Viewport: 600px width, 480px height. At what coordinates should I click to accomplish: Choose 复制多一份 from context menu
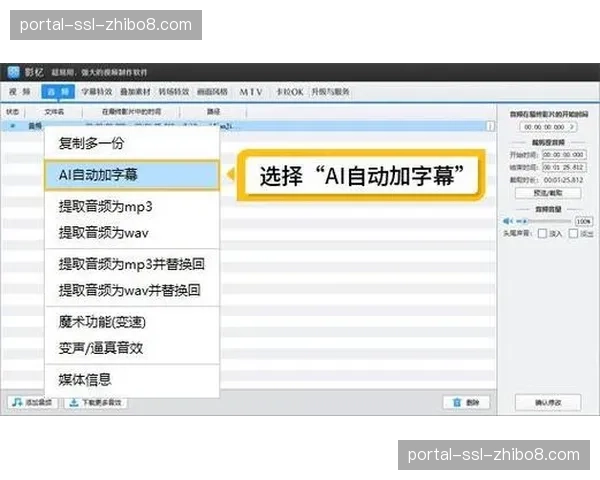coord(132,144)
